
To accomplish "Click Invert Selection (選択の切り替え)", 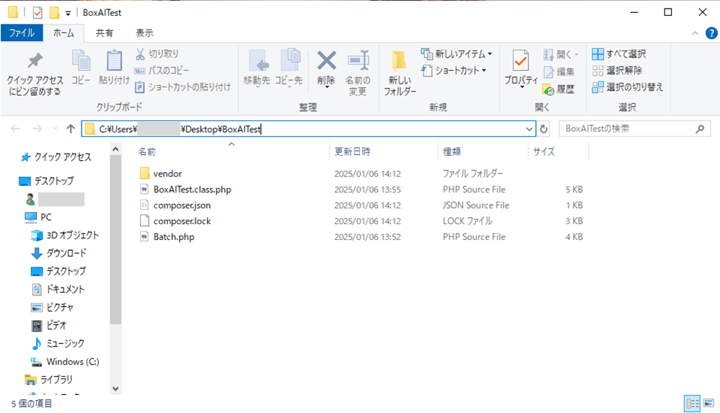I will 626,87.
